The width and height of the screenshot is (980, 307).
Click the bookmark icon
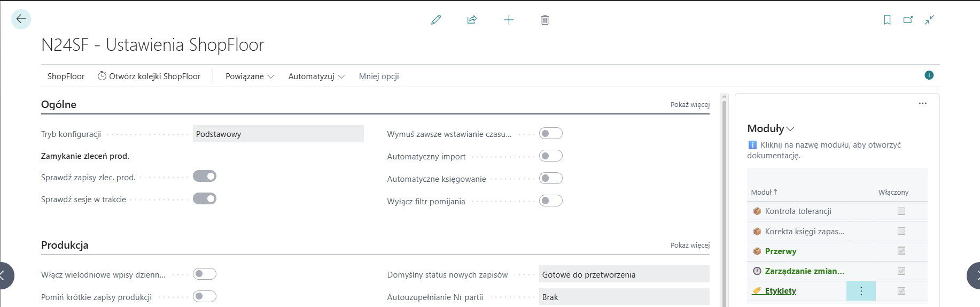click(x=887, y=20)
